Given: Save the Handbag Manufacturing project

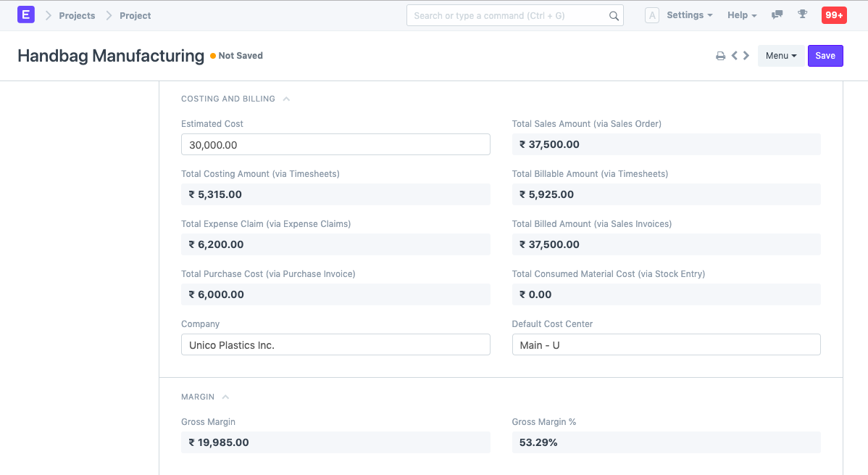Looking at the screenshot, I should pyautogui.click(x=825, y=55).
